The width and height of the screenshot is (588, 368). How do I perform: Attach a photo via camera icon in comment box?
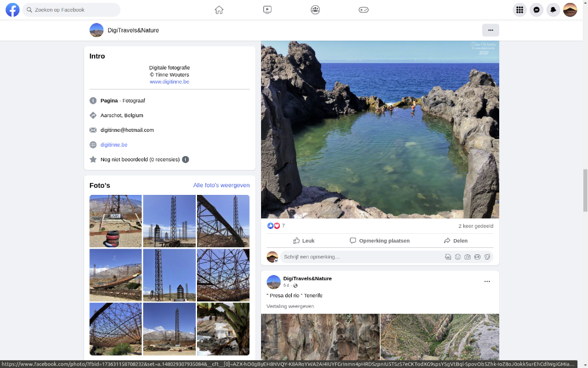click(x=467, y=257)
